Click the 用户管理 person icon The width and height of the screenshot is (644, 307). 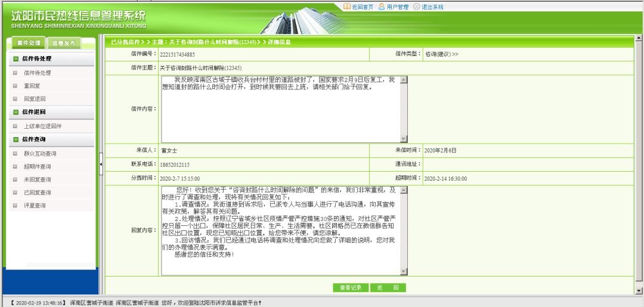[382, 7]
